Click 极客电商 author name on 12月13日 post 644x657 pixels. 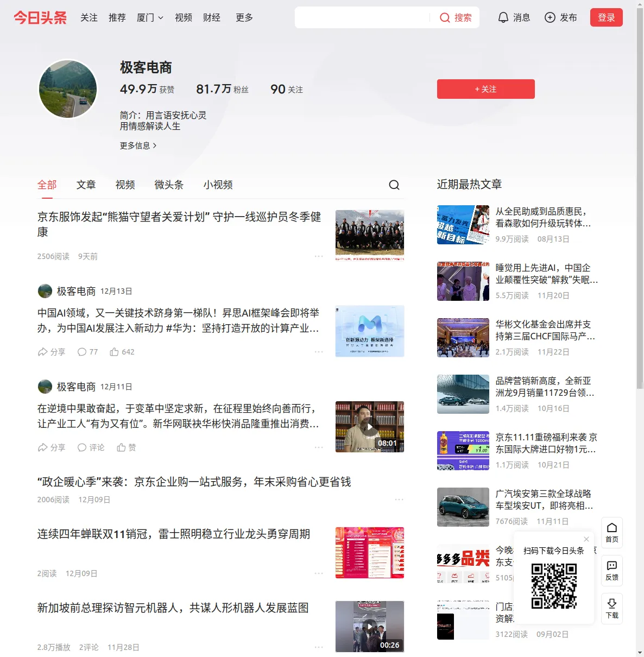(x=76, y=291)
